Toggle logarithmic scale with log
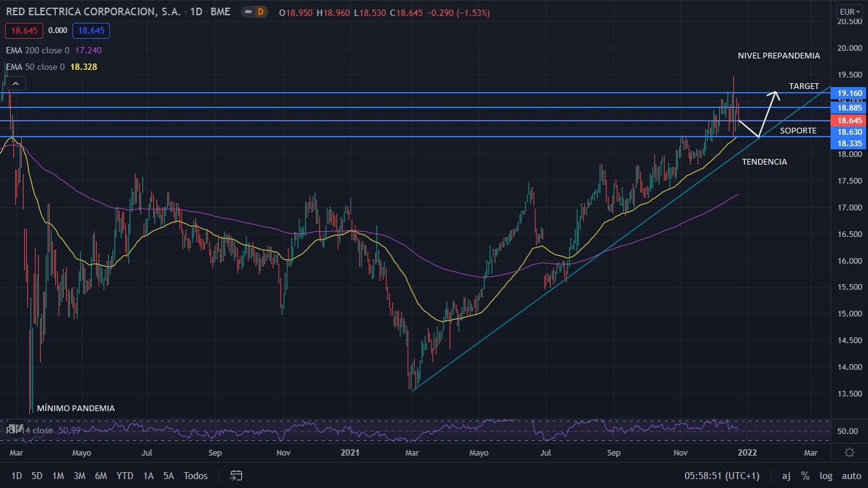The width and height of the screenshot is (868, 488). (825, 476)
